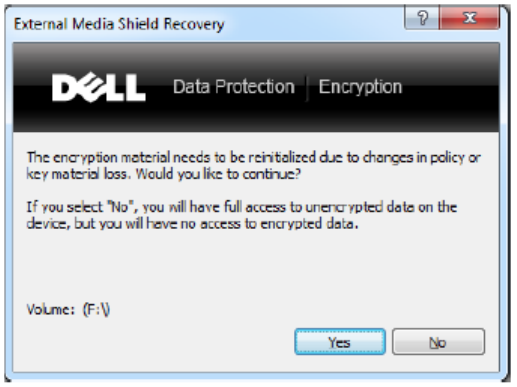Click the empty gray area above Volume
Viewport: 517px width, 387px height.
coord(256,267)
